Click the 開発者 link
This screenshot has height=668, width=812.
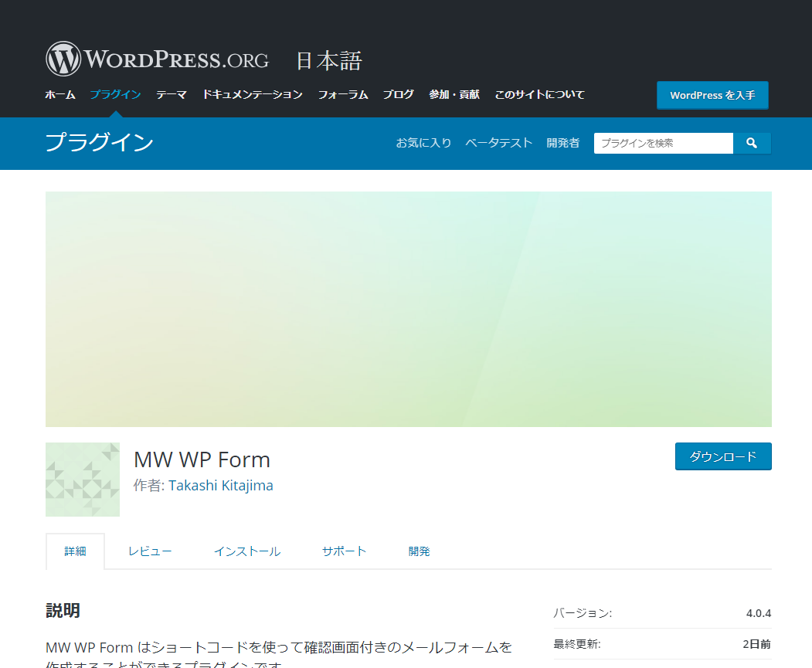(562, 143)
